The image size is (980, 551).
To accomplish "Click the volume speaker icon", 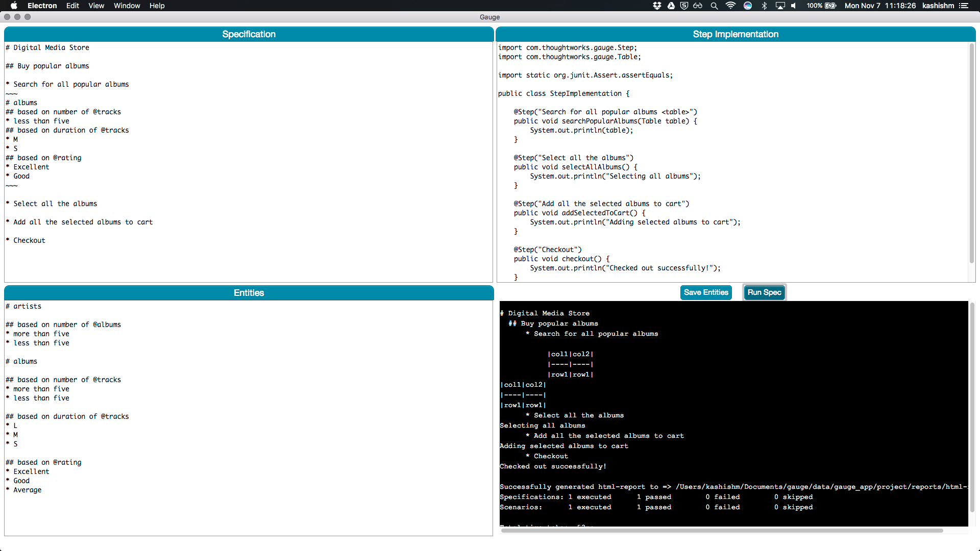I will coord(794,6).
